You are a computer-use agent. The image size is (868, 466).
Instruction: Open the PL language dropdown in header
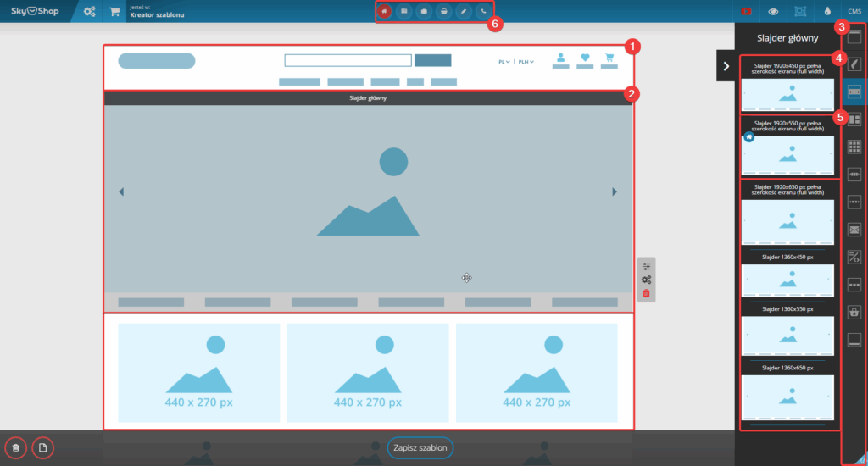tap(504, 62)
